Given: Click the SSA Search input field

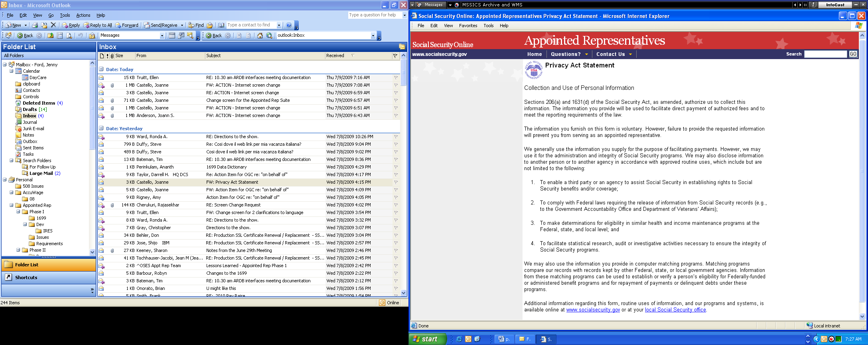Looking at the screenshot, I should (x=825, y=54).
